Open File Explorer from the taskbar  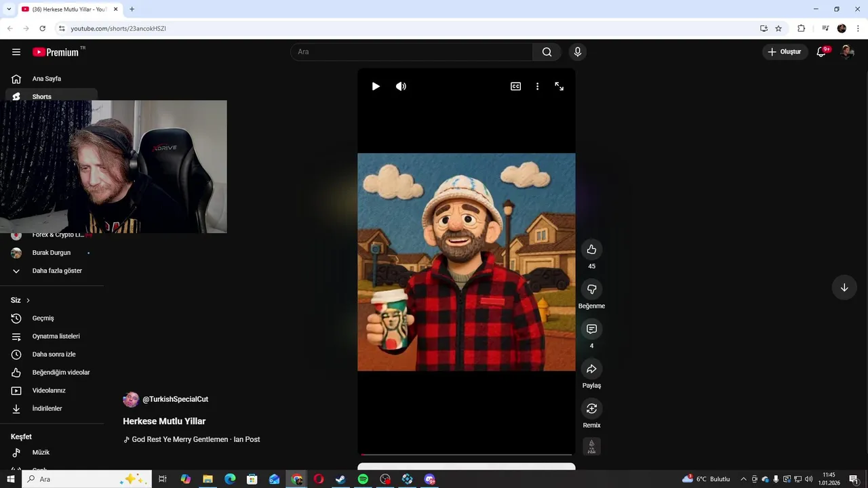[208, 479]
